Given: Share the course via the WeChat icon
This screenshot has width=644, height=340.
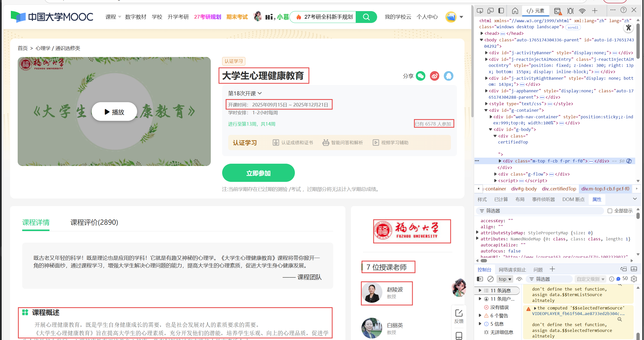Looking at the screenshot, I should [420, 76].
